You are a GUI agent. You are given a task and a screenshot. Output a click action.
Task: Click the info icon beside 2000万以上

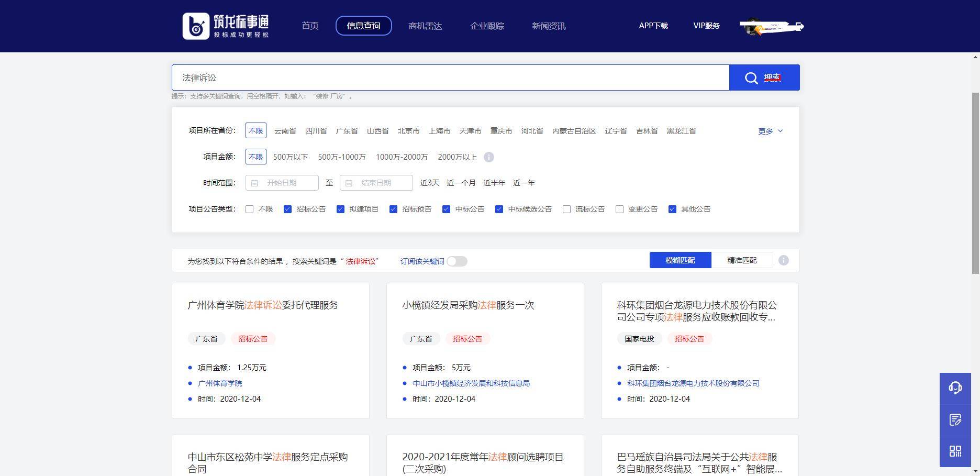point(488,157)
